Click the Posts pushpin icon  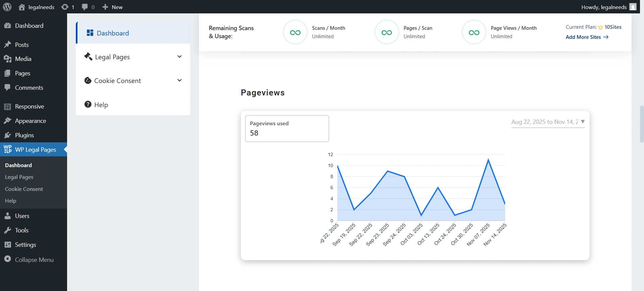click(x=8, y=45)
